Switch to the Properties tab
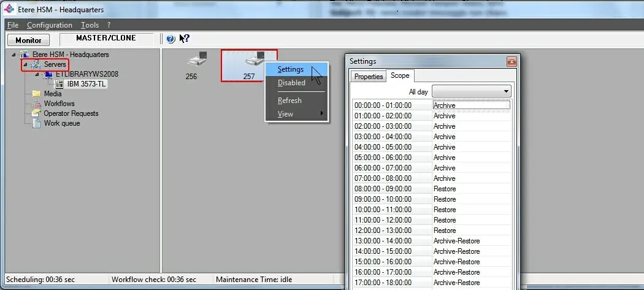Image resolution: width=644 pixels, height=290 pixels. pos(369,77)
